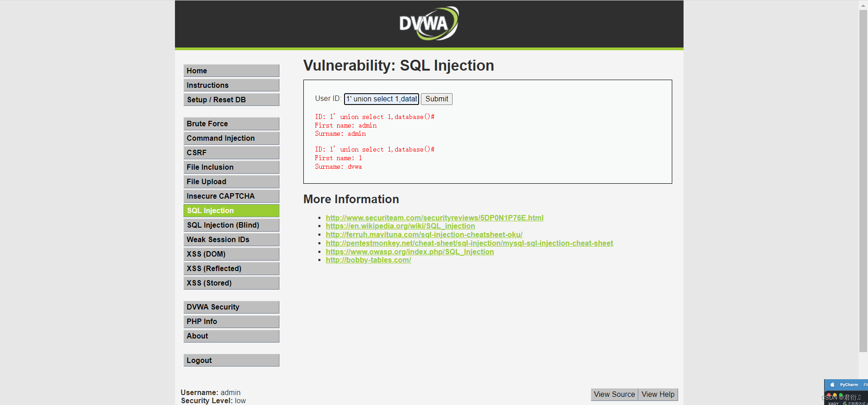
Task: Click View Help button
Action: 658,394
